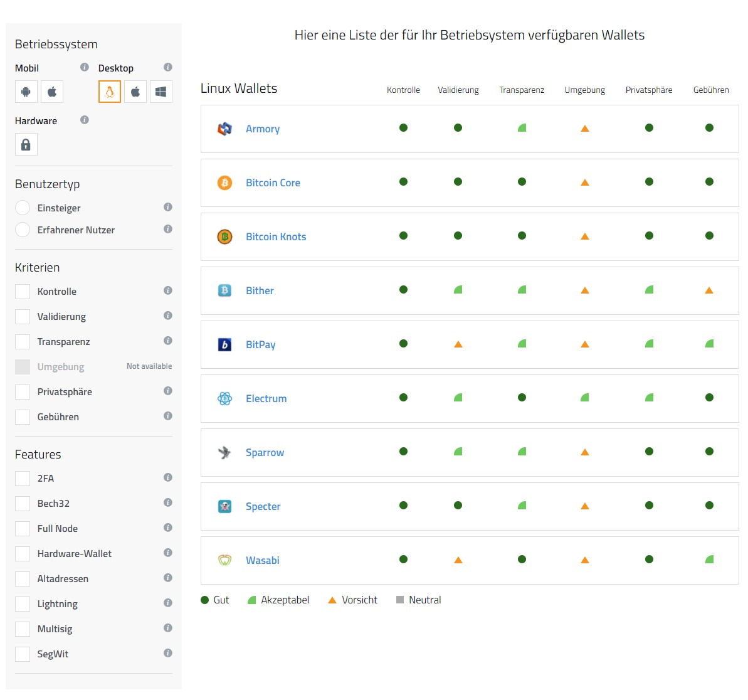Select the macOS desktop platform icon
The height and width of the screenshot is (700, 748).
[x=135, y=92]
